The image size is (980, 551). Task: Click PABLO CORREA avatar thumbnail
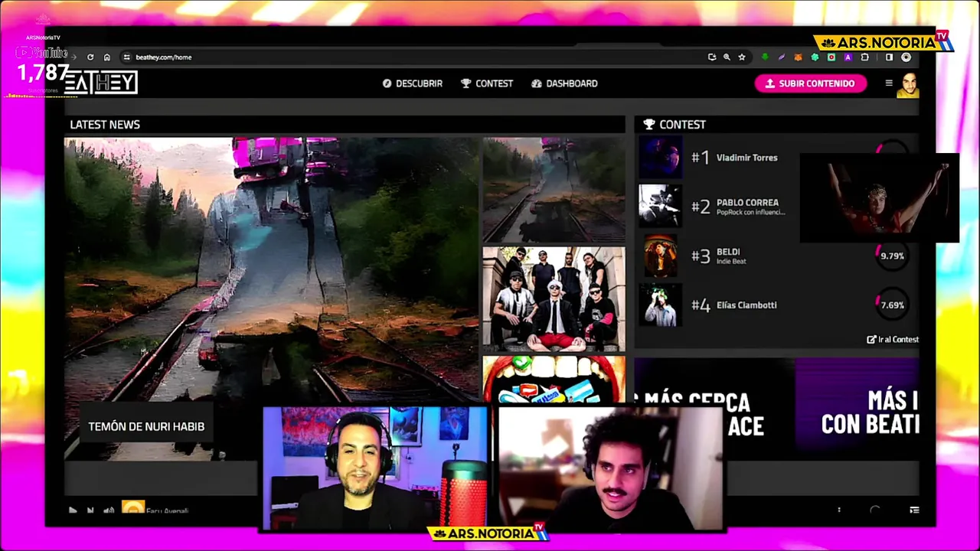click(x=660, y=206)
